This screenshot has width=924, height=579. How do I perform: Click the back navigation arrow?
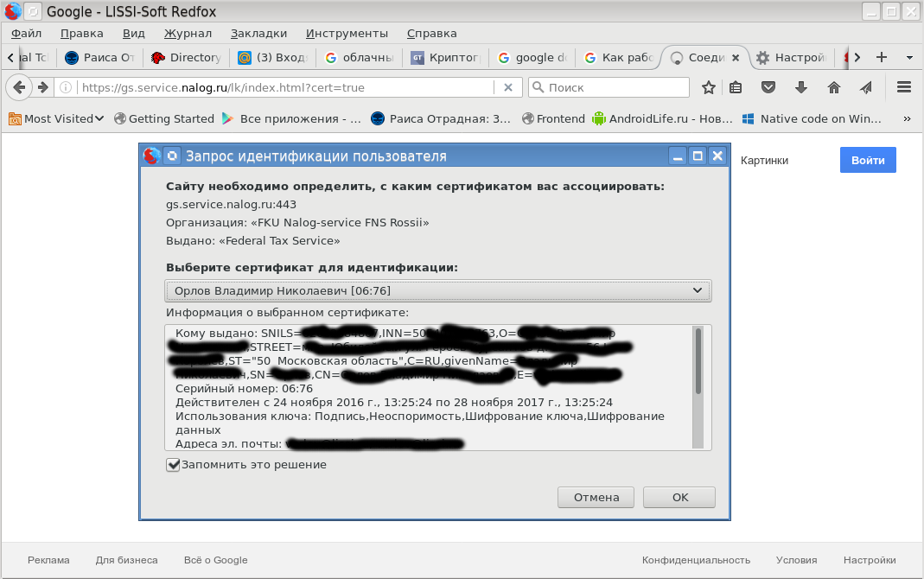tap(19, 87)
